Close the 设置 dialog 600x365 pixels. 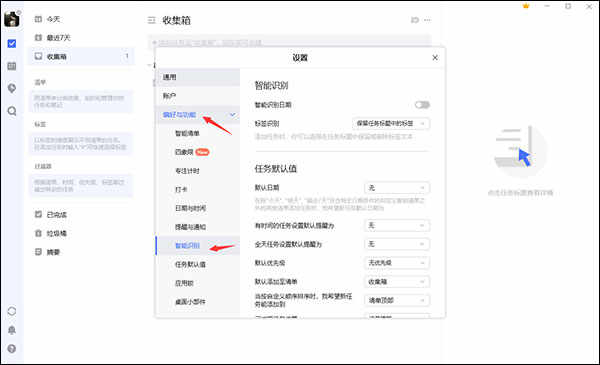tap(435, 58)
